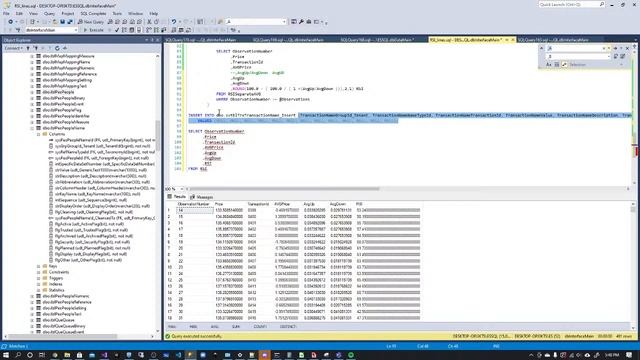The width and height of the screenshot is (640, 360).
Task: Toggle Match Whole Word in find box
Action: point(557,64)
